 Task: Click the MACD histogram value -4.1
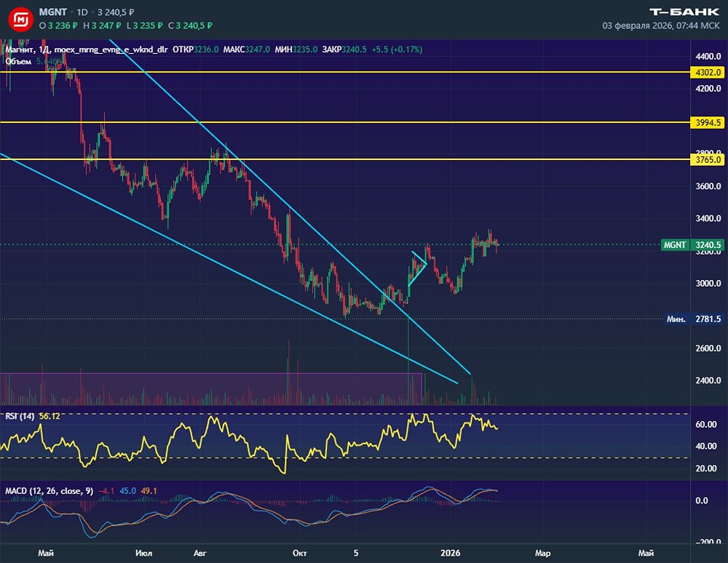106,491
